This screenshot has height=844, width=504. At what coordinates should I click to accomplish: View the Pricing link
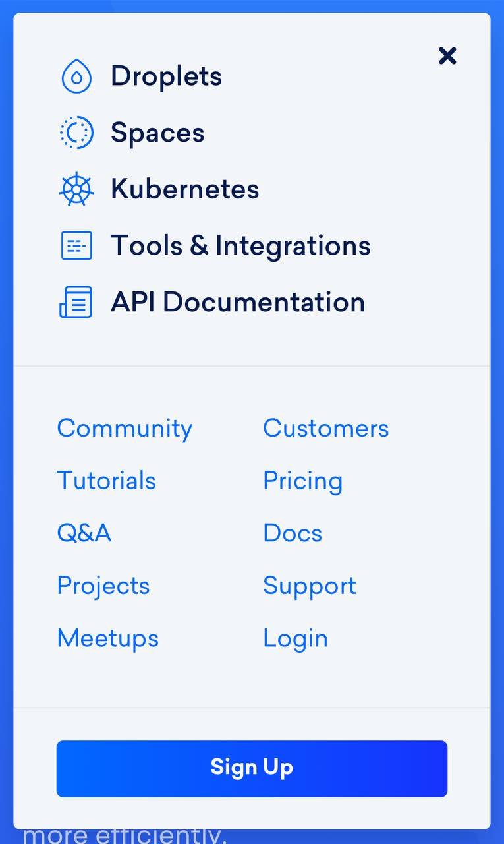303,481
